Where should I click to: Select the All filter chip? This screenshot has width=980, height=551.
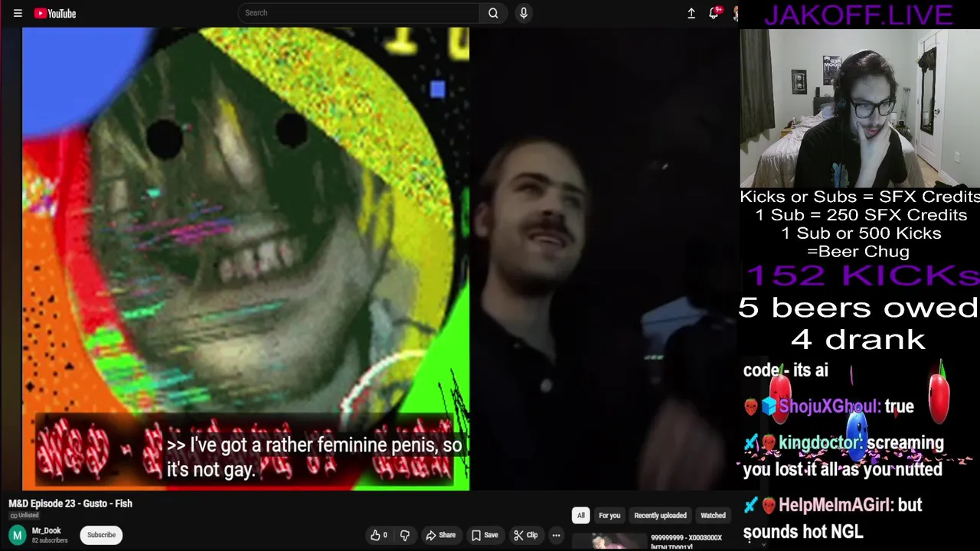pos(580,515)
